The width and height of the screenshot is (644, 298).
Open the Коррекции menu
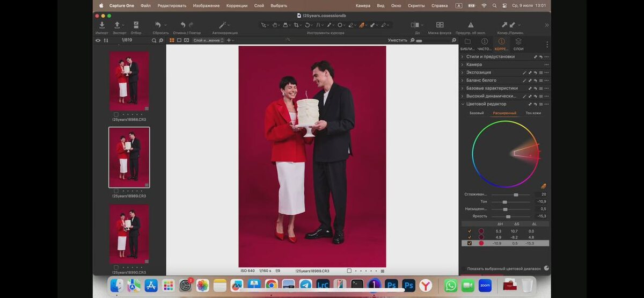[x=237, y=5]
